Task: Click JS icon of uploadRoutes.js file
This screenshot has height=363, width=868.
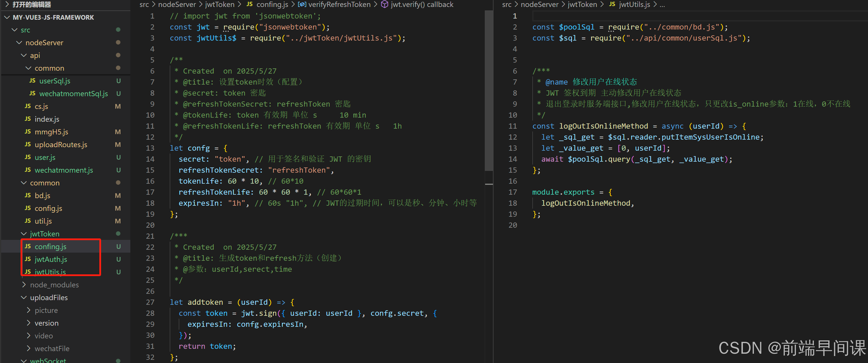Action: tap(28, 145)
